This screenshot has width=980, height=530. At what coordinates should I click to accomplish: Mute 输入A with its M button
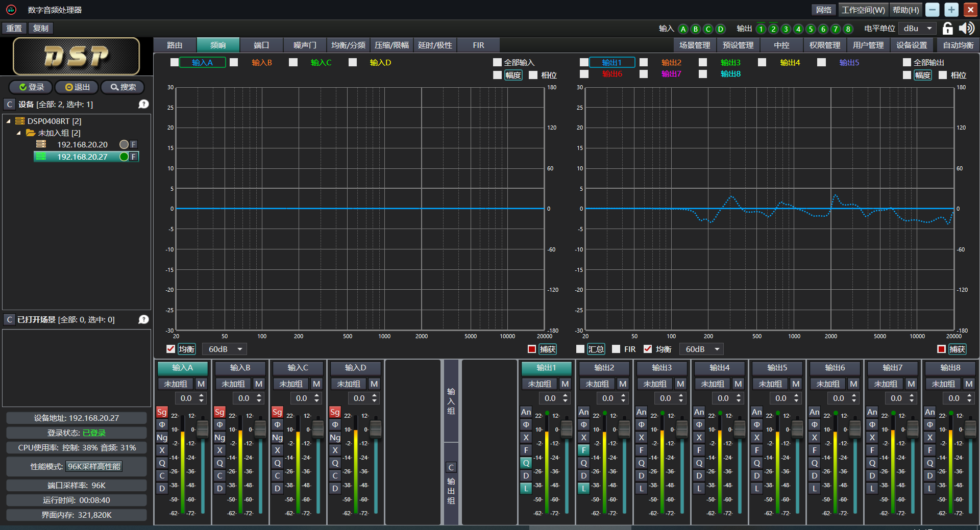(201, 384)
